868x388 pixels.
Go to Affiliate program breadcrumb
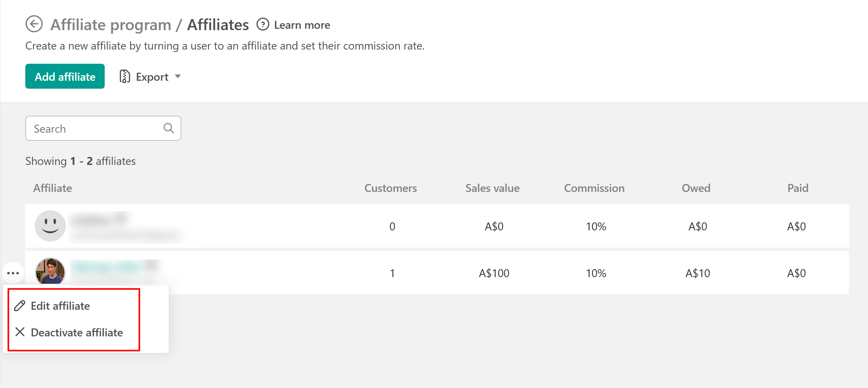pos(111,25)
